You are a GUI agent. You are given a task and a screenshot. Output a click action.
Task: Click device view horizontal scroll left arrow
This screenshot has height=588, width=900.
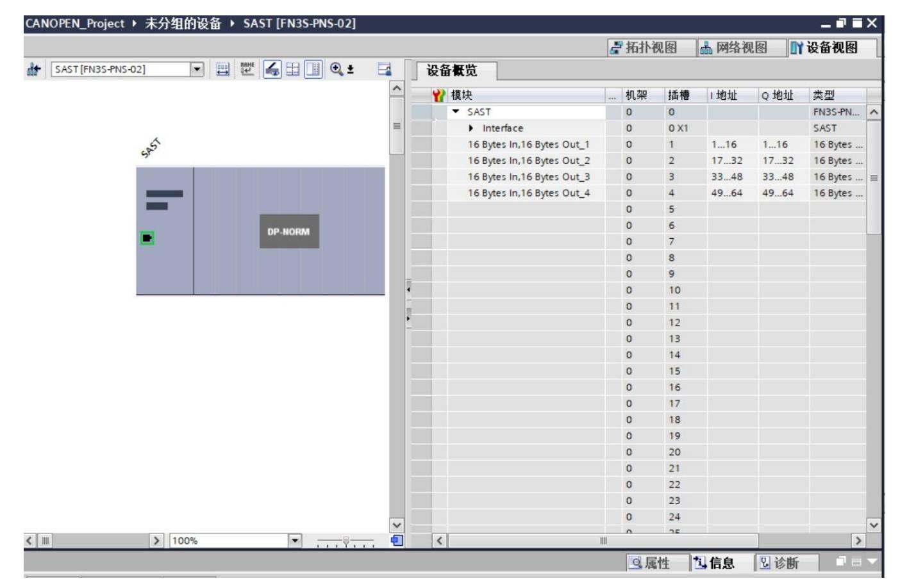click(29, 541)
